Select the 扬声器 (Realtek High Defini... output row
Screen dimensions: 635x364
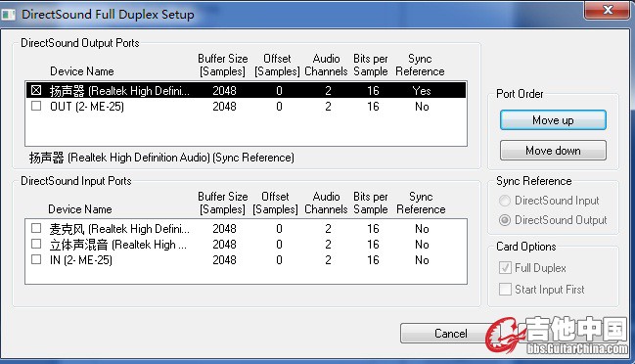tap(247, 90)
